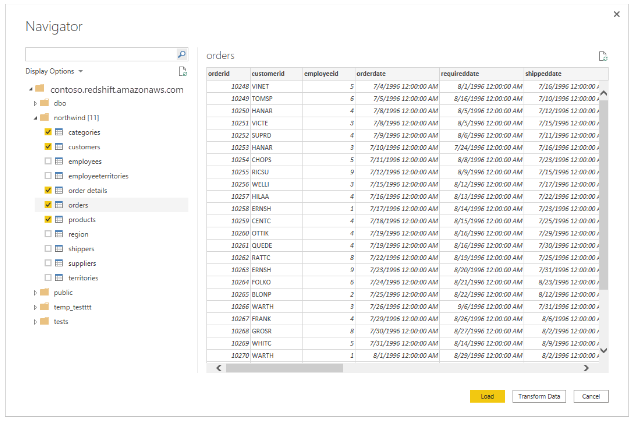The image size is (637, 422).
Task: Click the table icon next to employees
Action: pyautogui.click(x=60, y=161)
